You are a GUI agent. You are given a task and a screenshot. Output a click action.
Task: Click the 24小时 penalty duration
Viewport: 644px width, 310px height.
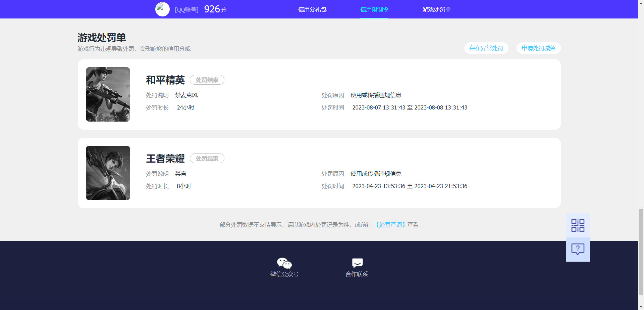(185, 107)
